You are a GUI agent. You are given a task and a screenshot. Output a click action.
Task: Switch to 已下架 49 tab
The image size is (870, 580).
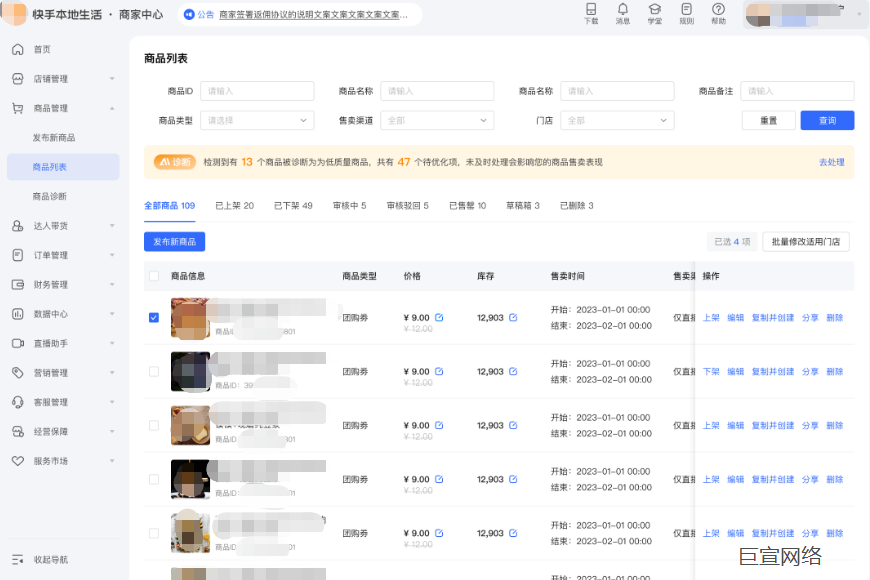293,206
